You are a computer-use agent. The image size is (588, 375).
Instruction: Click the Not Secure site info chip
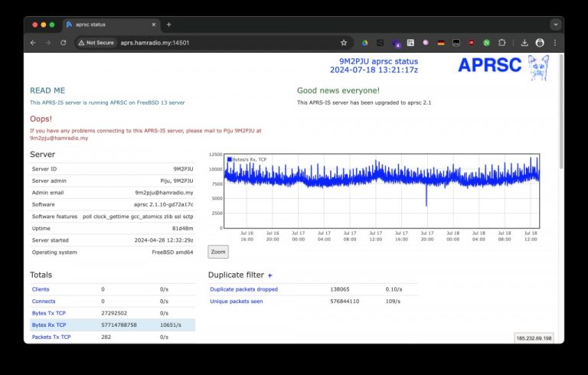pos(96,43)
